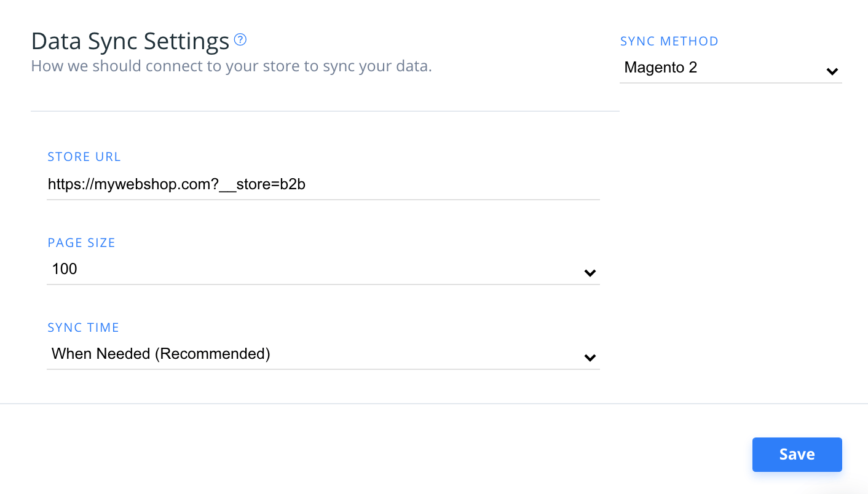Open the Sync Method dropdown
This screenshot has height=494, width=868.
click(730, 68)
